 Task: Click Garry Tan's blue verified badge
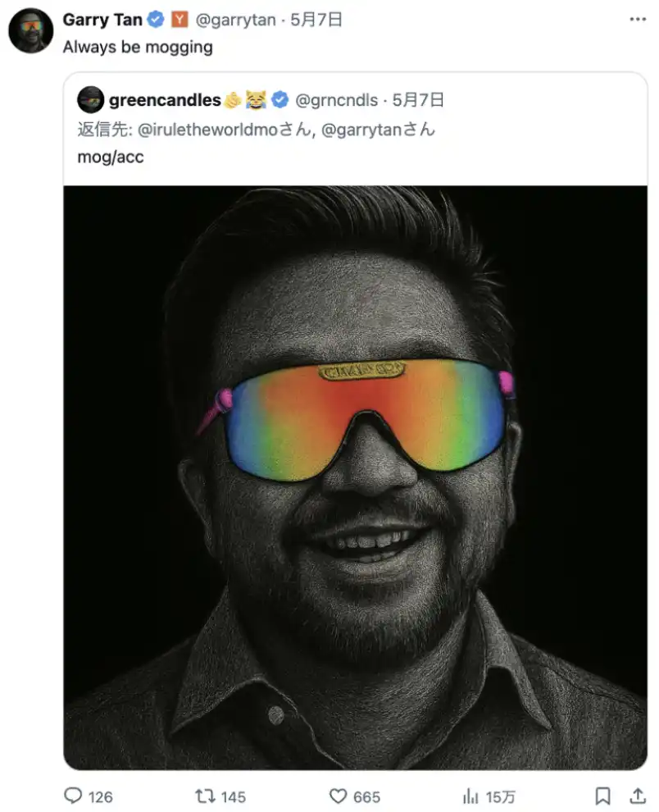click(x=157, y=21)
